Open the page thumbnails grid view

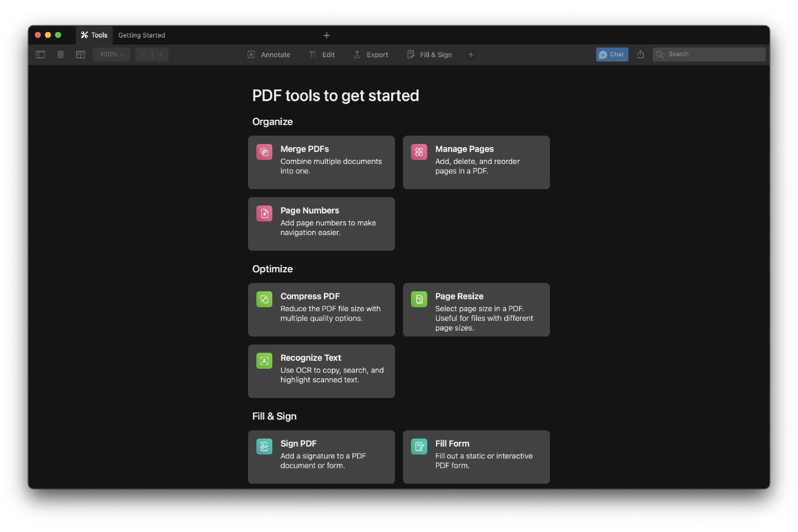(x=60, y=54)
